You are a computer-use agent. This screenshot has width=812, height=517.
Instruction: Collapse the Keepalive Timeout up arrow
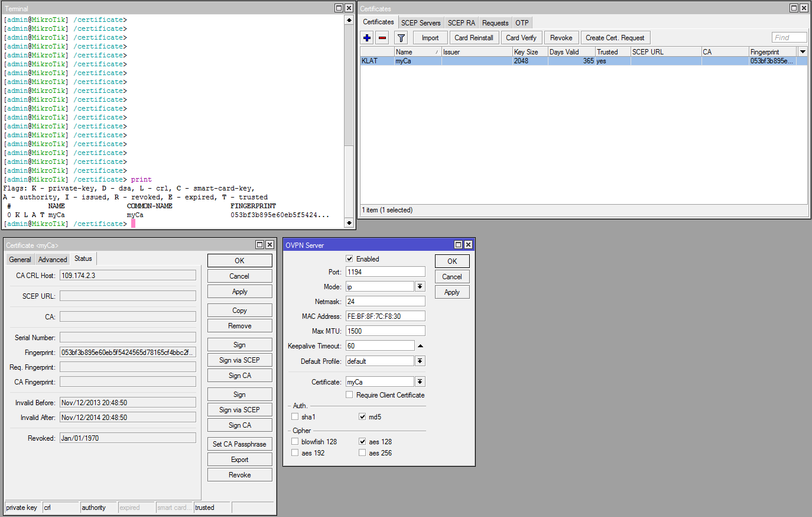coord(420,346)
